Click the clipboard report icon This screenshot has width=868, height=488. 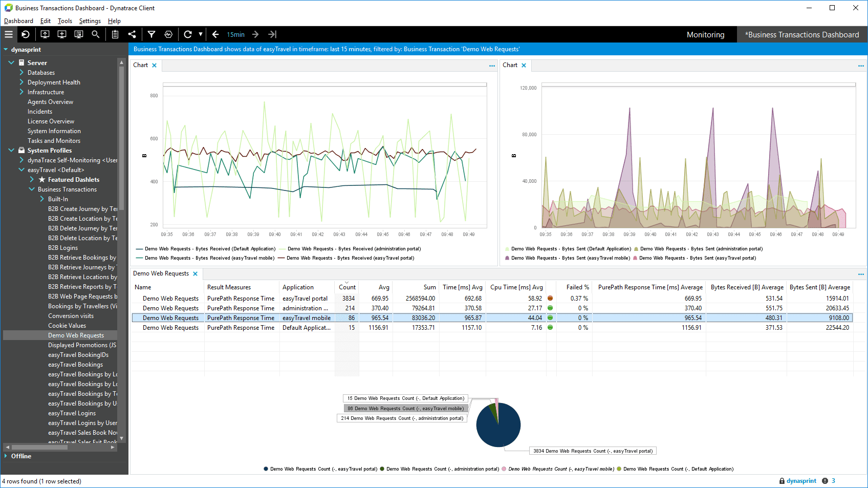[115, 34]
